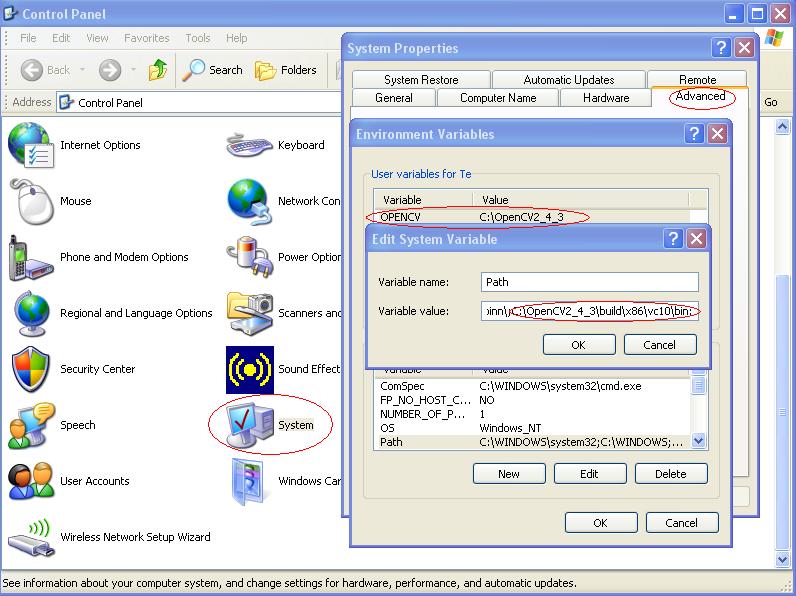Click the Forward arrow toolbar button
796x596 pixels.
(110, 70)
